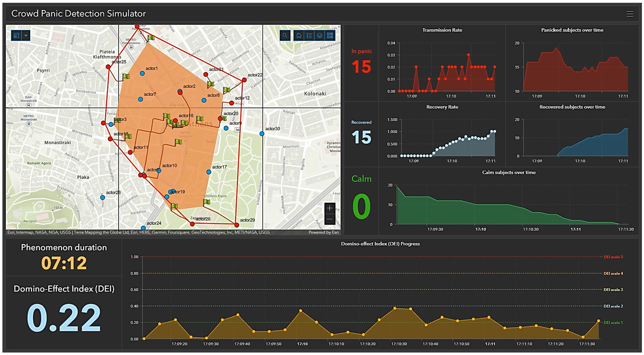Viewport: 644px width, 355px height.
Task: Open the hamburger menu at top right
Action: click(x=630, y=14)
